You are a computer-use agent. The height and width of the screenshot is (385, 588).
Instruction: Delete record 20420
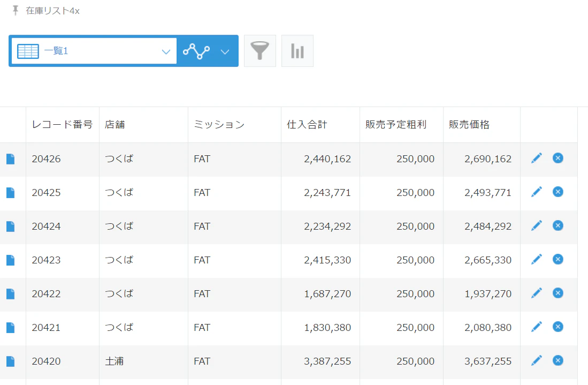[x=558, y=360]
